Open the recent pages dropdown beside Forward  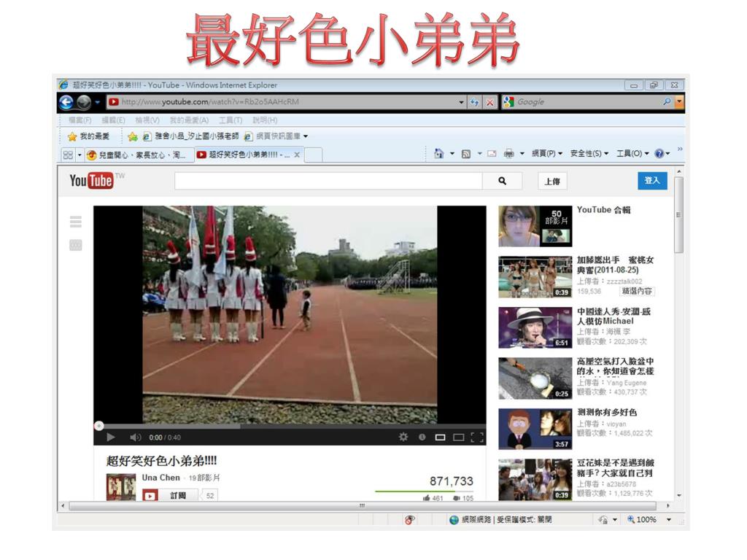point(97,102)
